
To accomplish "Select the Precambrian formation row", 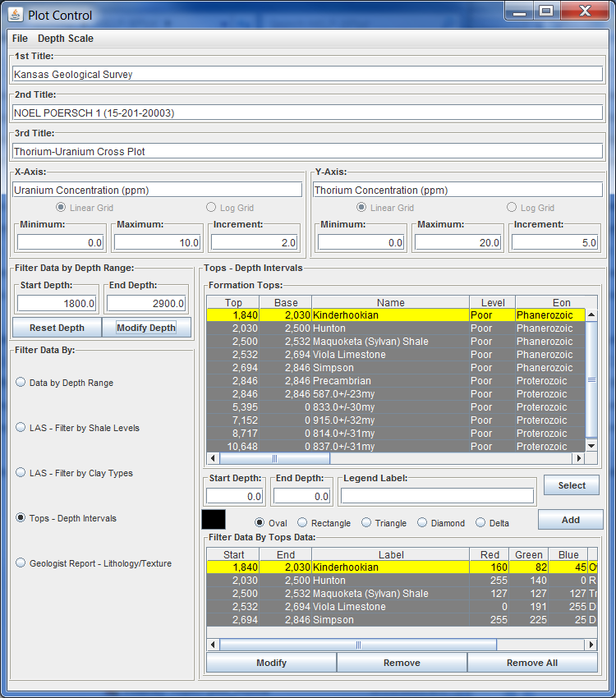I will (x=396, y=380).
